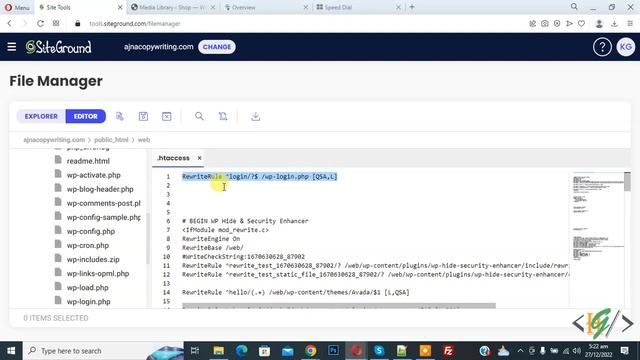Click the RewriteEngine On line
The height and width of the screenshot is (360, 640).
[211, 239]
